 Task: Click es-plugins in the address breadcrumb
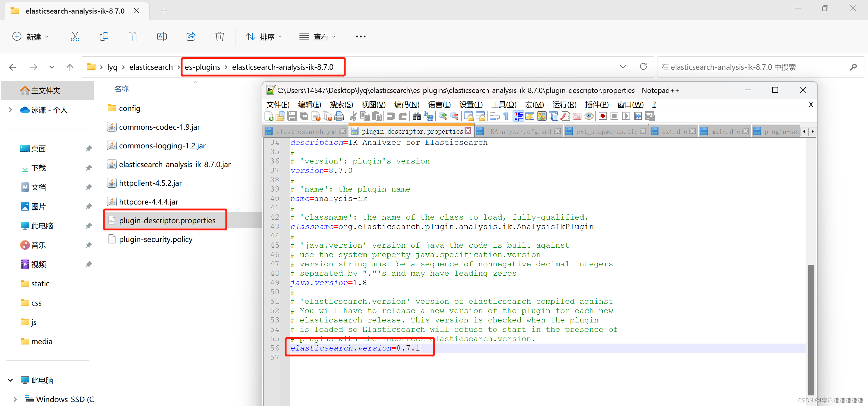pyautogui.click(x=202, y=67)
